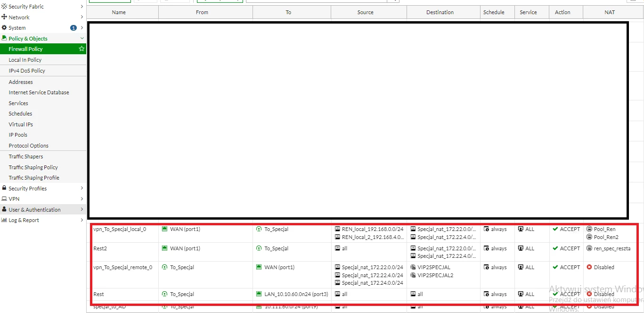Click the clock icon in the vpn_To_Specjal_remote_0 schedule cell
644x313 pixels.
[487, 267]
